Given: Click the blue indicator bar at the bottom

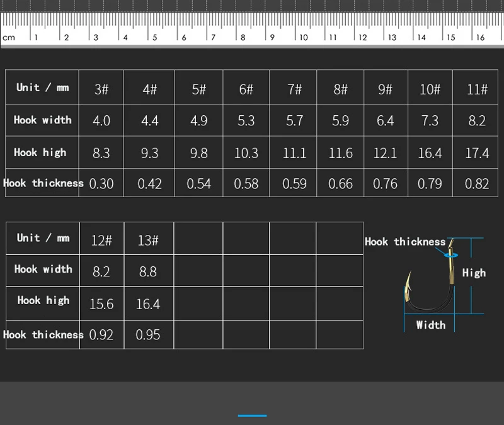Looking at the screenshot, I should (253, 416).
